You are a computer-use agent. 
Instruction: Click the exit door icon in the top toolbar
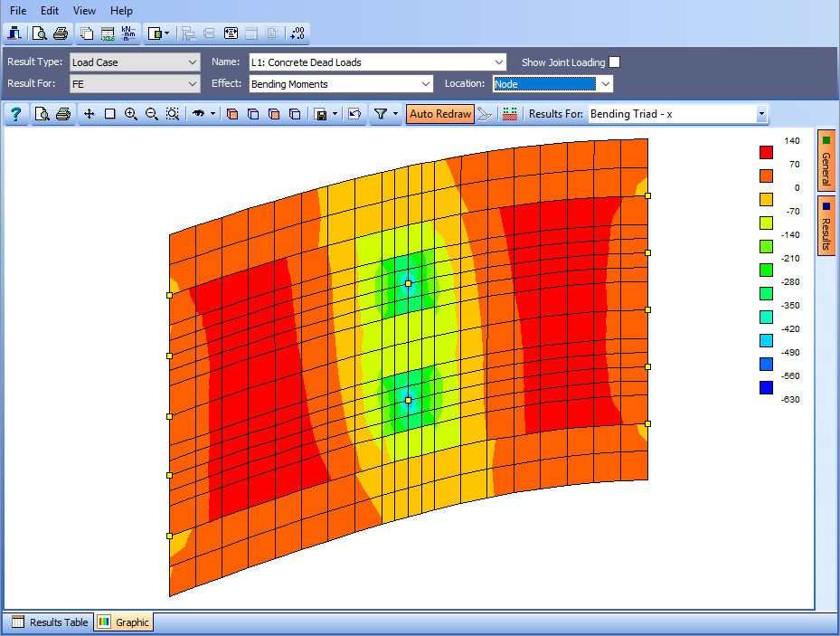coord(14,33)
